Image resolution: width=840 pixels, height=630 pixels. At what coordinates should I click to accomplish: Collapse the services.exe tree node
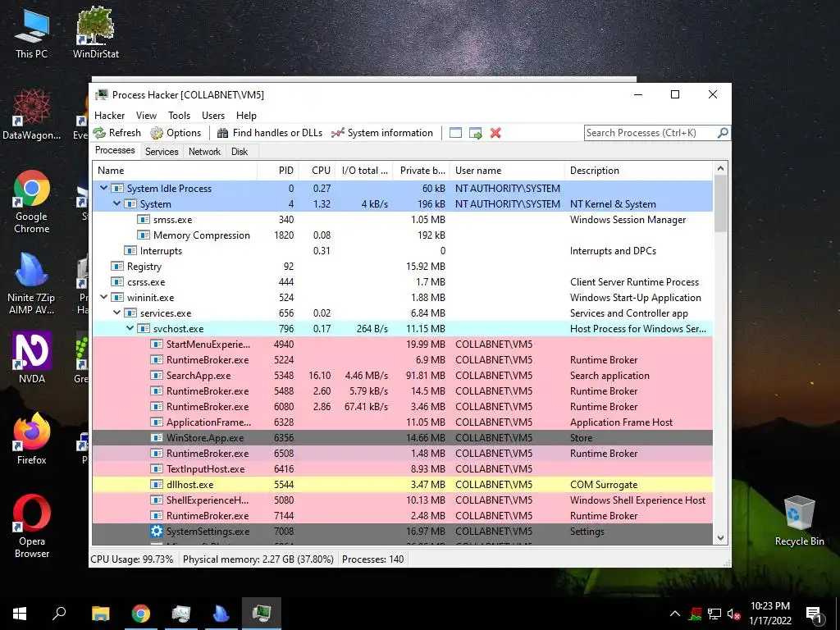coord(116,313)
